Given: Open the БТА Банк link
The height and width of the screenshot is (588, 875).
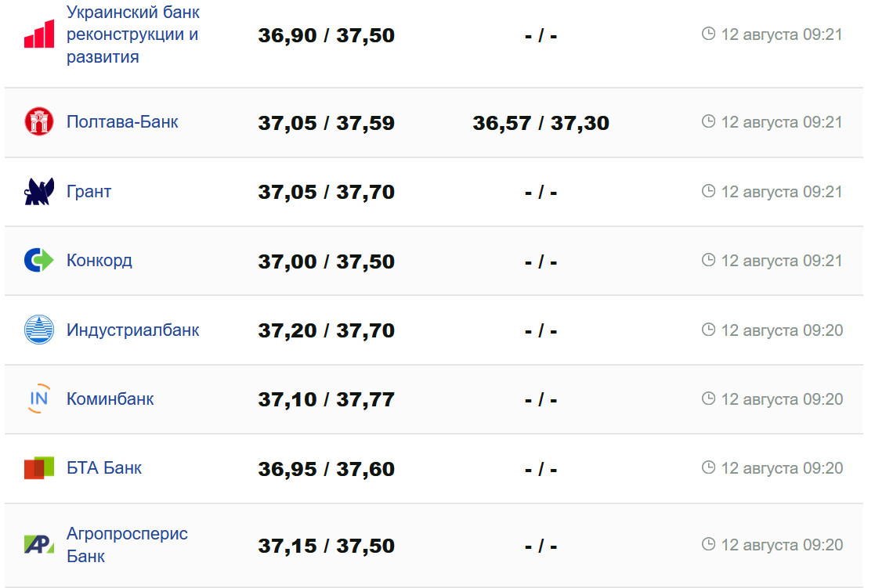Looking at the screenshot, I should [104, 468].
